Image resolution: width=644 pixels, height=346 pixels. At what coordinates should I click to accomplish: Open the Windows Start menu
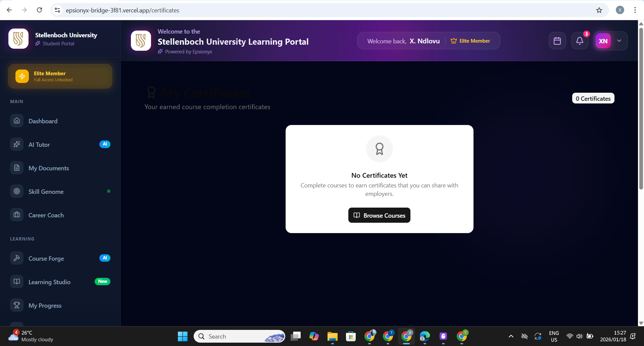[x=183, y=336]
